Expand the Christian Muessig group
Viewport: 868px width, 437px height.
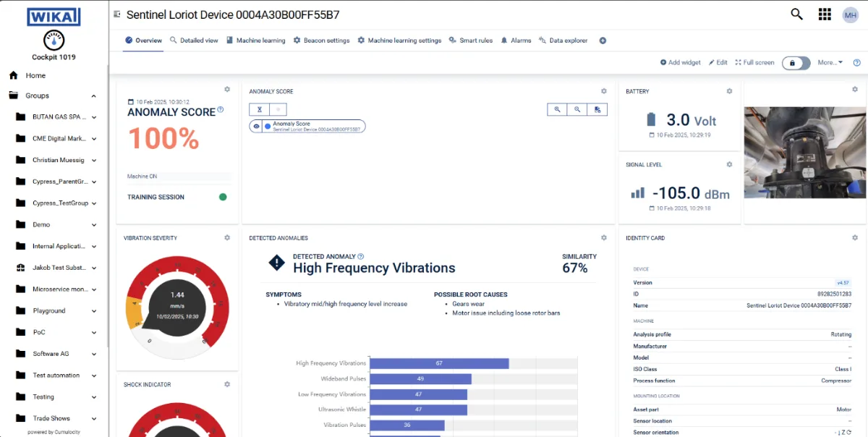coord(94,161)
